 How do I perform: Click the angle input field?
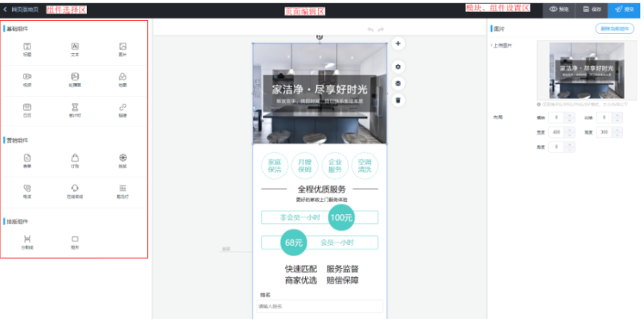pyautogui.click(x=557, y=147)
